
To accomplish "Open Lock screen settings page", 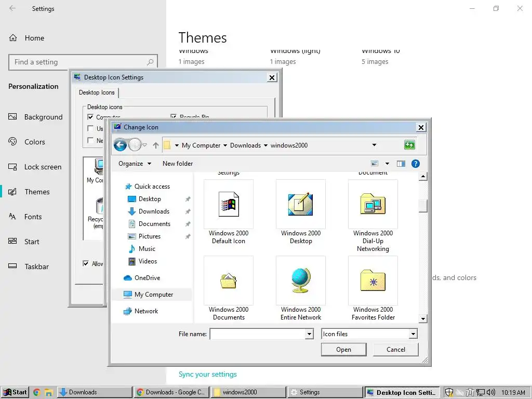I will click(x=35, y=167).
